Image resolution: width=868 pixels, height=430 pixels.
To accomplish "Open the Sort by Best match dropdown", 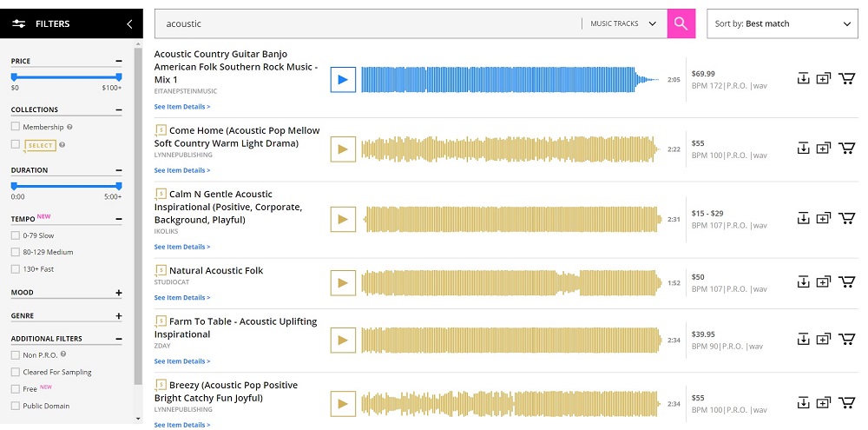I will [x=783, y=24].
